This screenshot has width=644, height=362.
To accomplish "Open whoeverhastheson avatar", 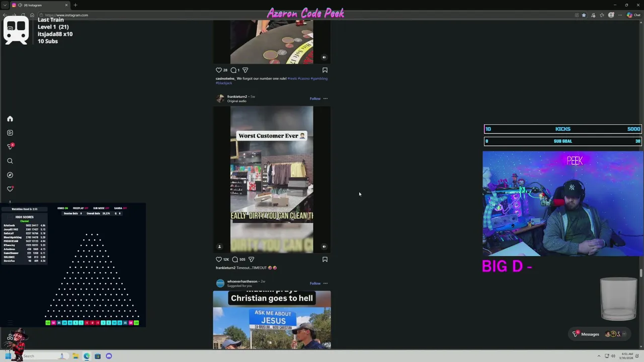I will [x=220, y=284].
